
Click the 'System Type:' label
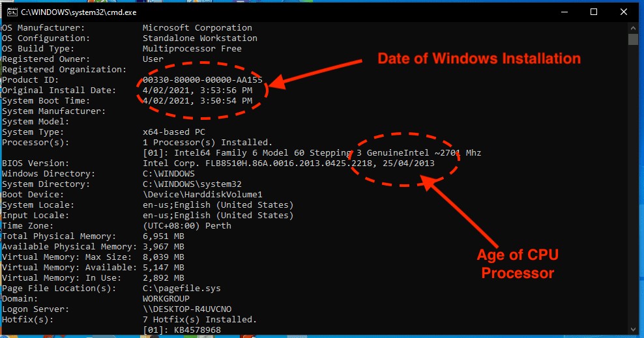[x=33, y=132]
